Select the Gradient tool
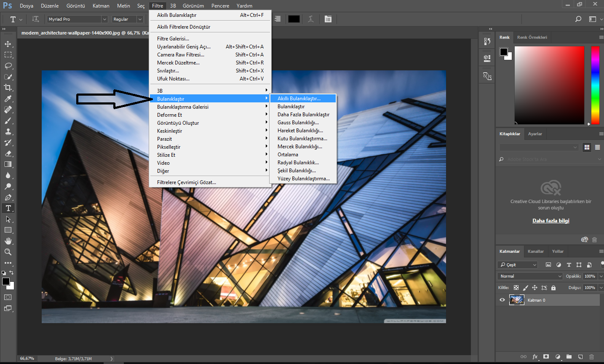Image resolution: width=604 pixels, height=364 pixels. [8, 164]
